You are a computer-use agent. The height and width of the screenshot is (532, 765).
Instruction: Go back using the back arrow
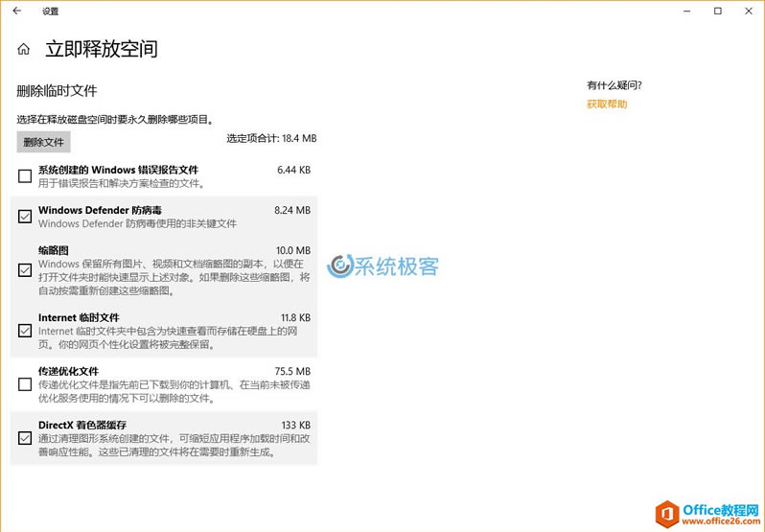coord(17,11)
